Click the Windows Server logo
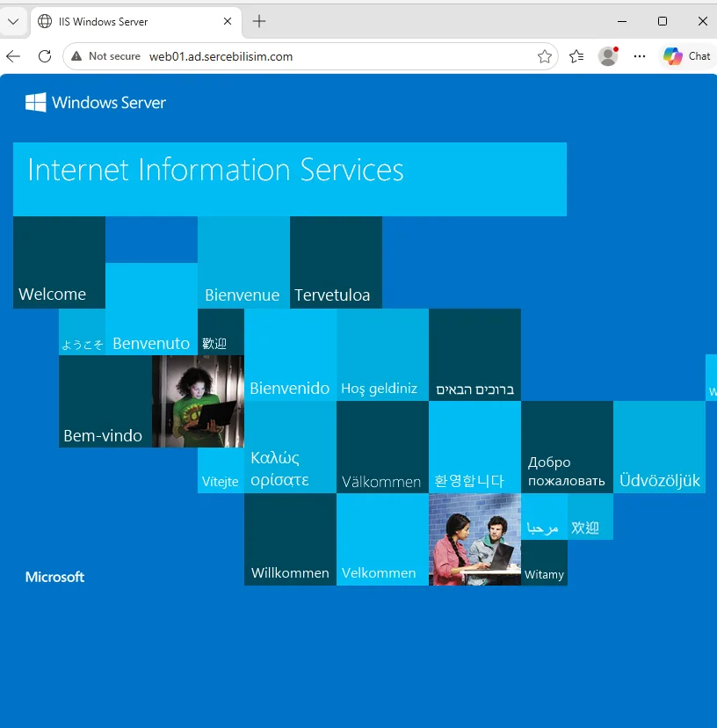Screen dimensions: 717x728 click(95, 102)
